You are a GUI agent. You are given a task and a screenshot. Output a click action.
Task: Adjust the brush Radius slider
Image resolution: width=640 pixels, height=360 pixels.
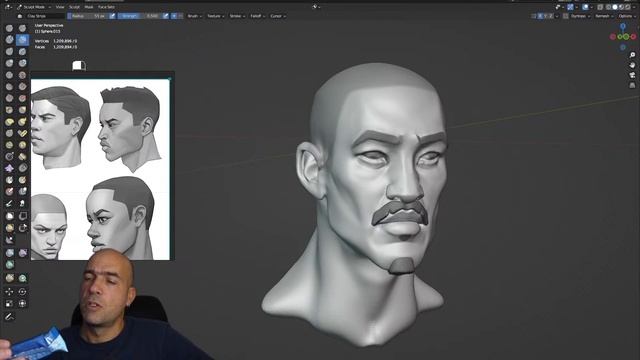coord(88,16)
